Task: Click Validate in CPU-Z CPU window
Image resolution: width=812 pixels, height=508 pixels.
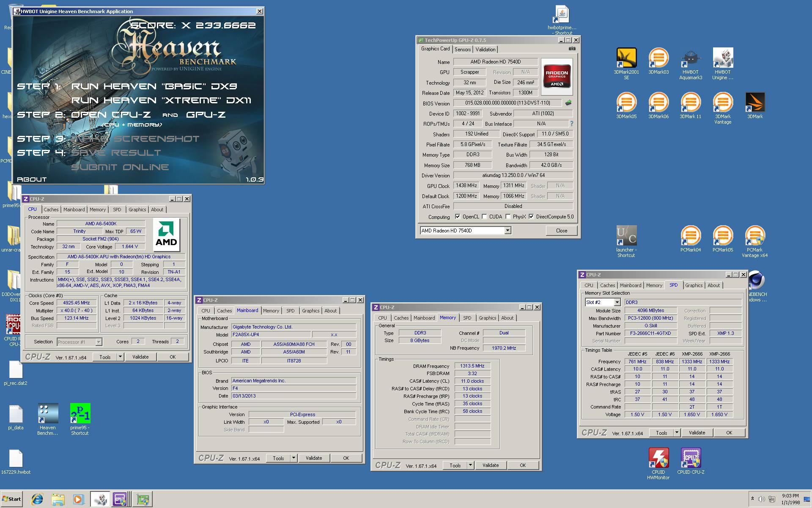Action: 140,357
